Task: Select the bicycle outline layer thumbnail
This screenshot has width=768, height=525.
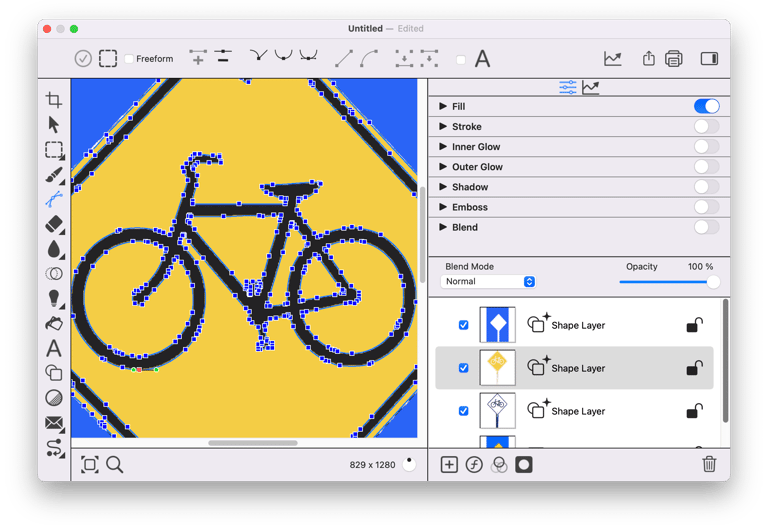Action: click(497, 410)
